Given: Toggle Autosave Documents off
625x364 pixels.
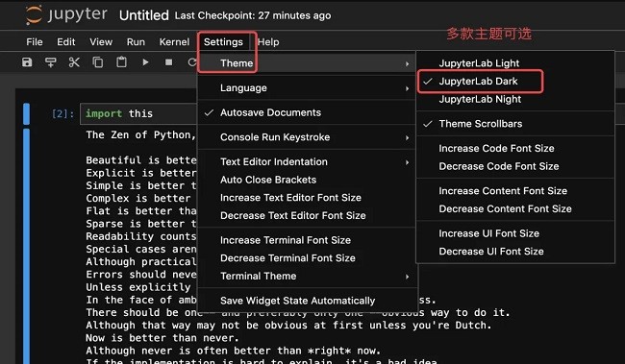Looking at the screenshot, I should point(307,112).
